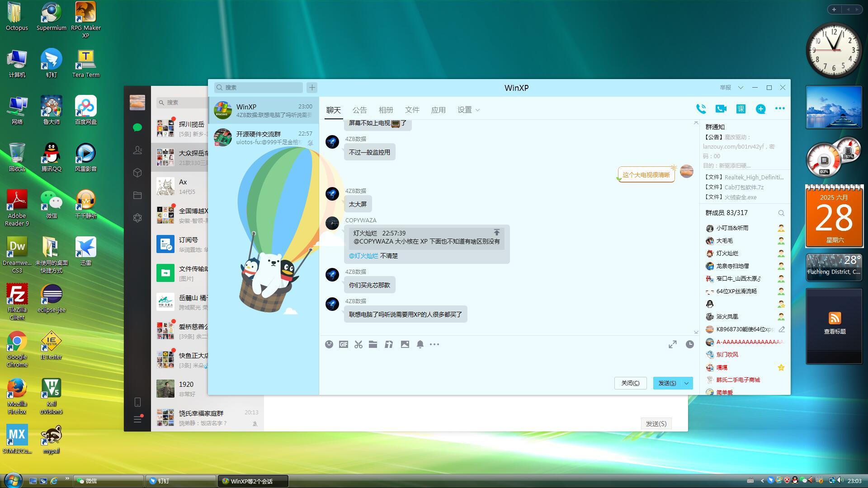Pin the quoted message from 灯火灿烂
868x488 pixels.
click(x=496, y=233)
